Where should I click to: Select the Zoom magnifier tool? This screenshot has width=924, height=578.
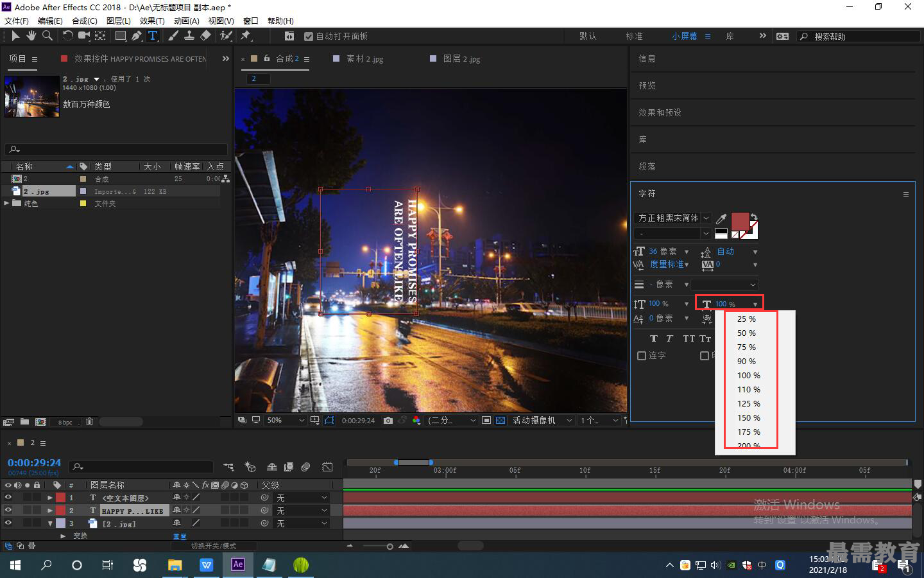47,36
